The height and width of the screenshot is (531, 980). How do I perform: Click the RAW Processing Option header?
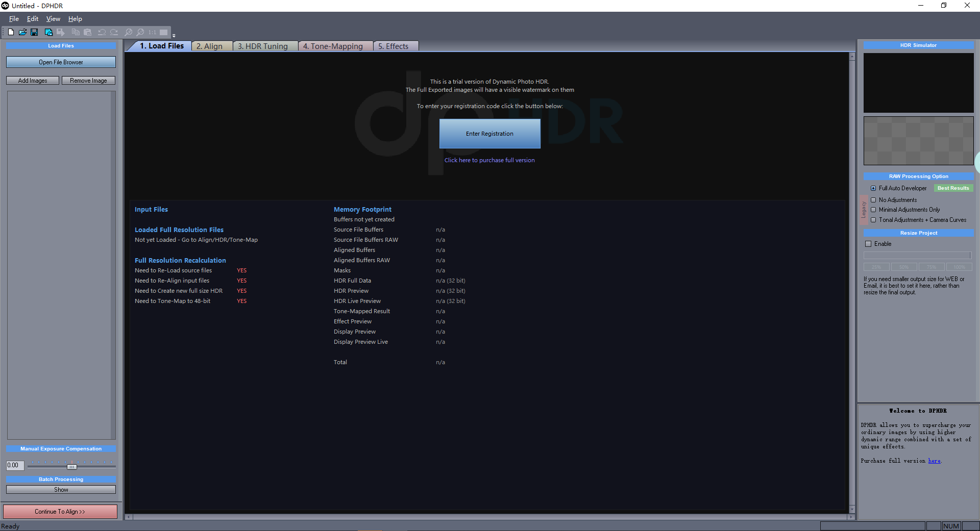[x=918, y=176]
